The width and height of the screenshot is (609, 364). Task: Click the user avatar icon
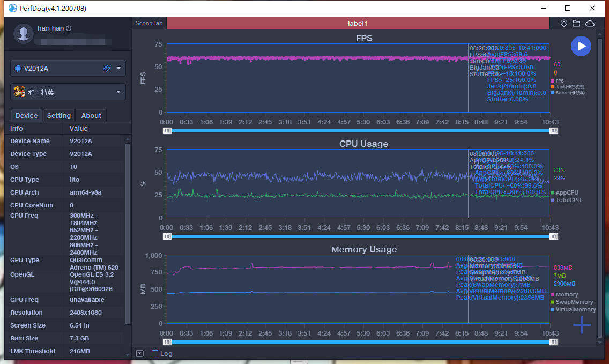click(23, 33)
